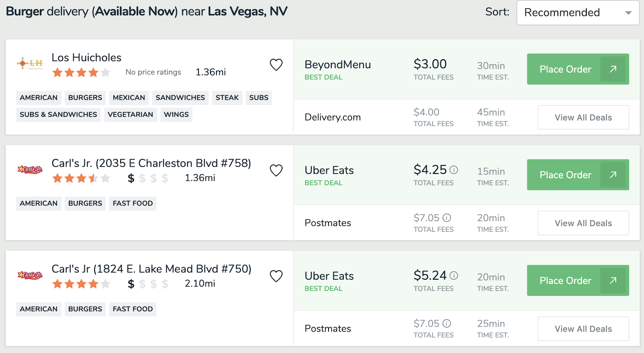The height and width of the screenshot is (353, 644).
Task: Save Carl's Jr Lake Mead Blvd to favorites
Action: point(276,276)
